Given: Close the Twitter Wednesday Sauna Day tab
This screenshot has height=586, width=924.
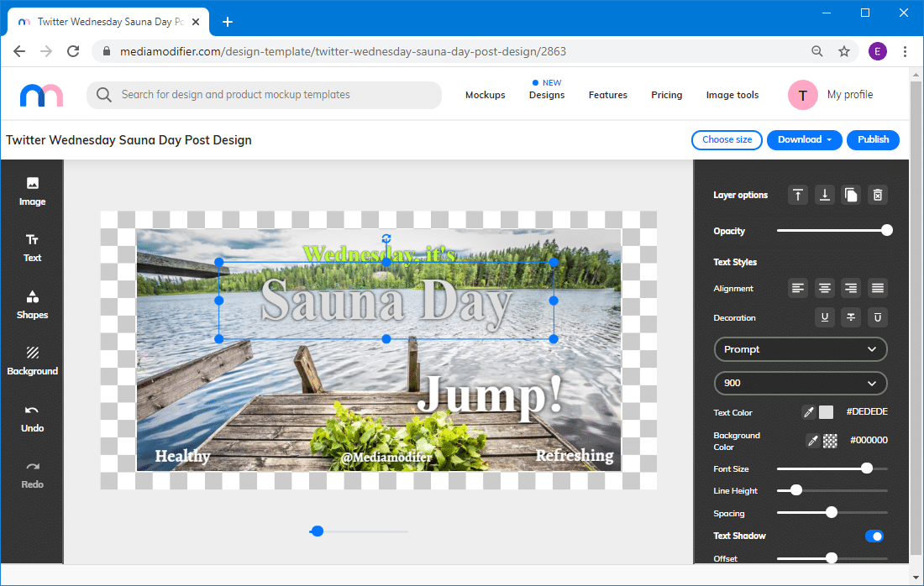Looking at the screenshot, I should (x=196, y=22).
